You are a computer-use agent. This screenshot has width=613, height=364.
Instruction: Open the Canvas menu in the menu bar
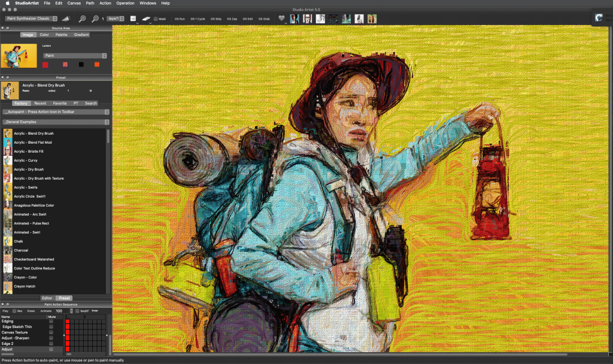click(74, 3)
